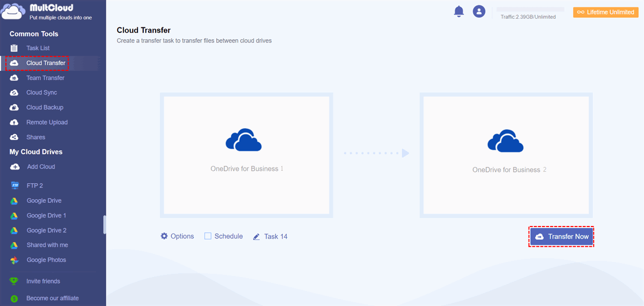
Task: Click the Lifetime Unlimited badge
Action: pos(606,12)
